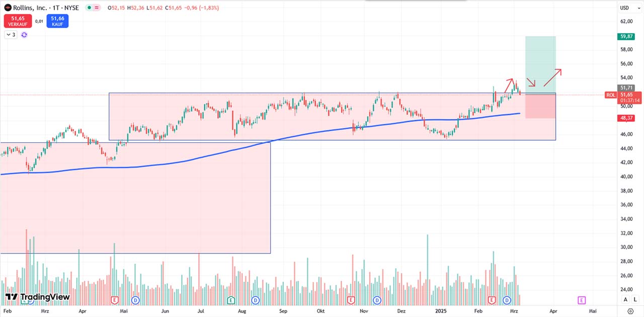
Task: Click the future earnings E marker in April
Action: (x=581, y=300)
